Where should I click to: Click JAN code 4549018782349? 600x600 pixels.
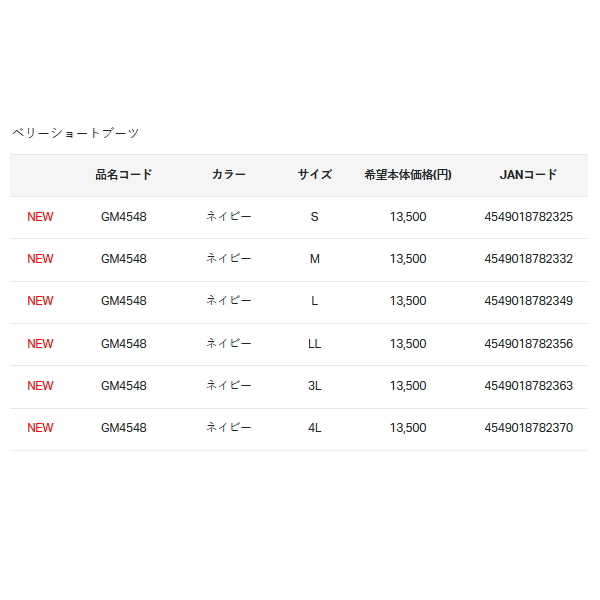pos(528,301)
